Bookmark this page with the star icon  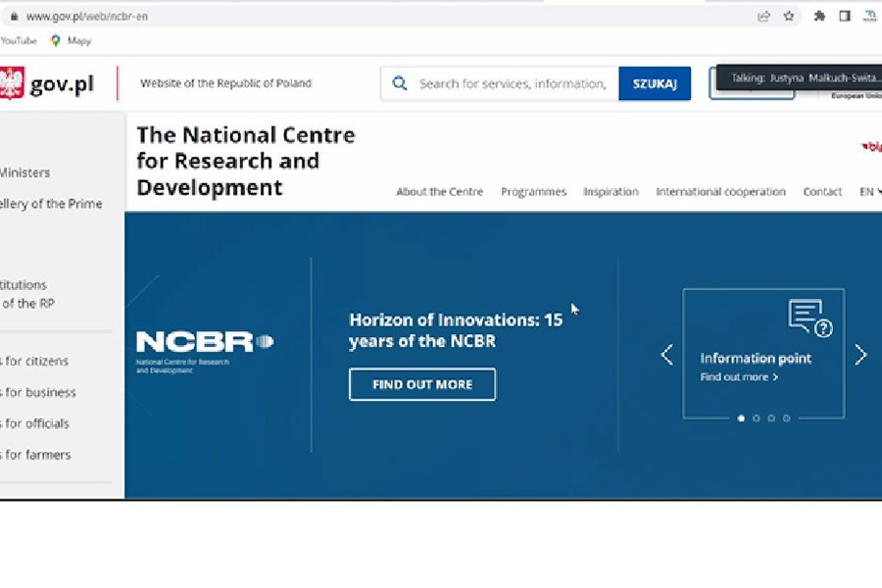[789, 17]
